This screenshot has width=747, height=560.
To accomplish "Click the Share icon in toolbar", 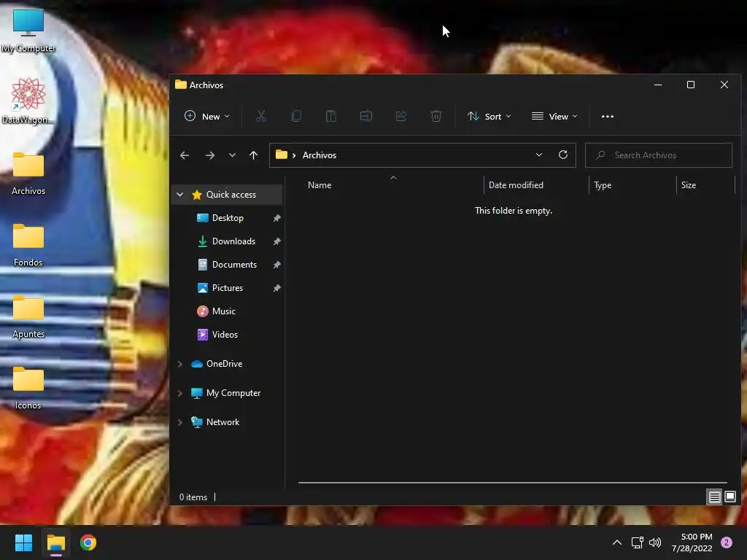I will tap(401, 116).
